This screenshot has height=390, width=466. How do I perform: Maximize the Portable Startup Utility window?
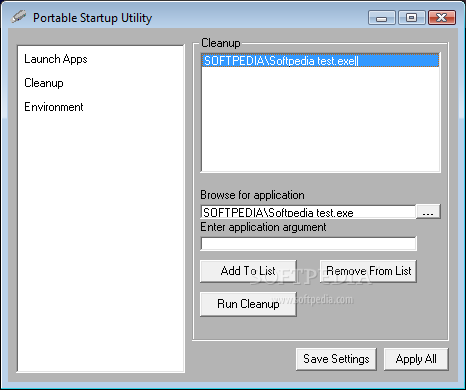point(412,18)
